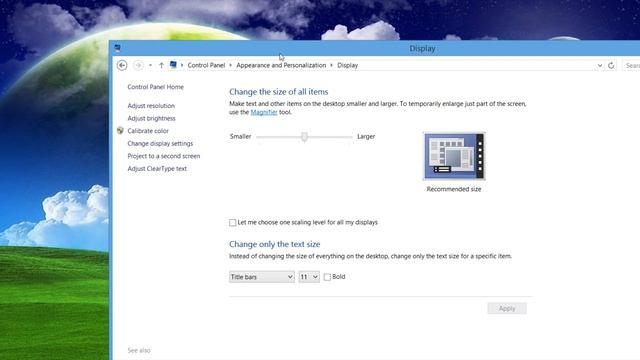The image size is (640, 360).
Task: Click the 'Larger' slider label
Action: 366,137
